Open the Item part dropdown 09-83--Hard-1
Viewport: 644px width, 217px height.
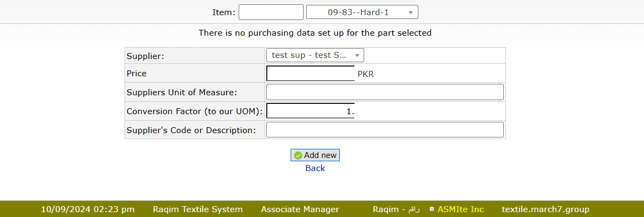pyautogui.click(x=362, y=12)
